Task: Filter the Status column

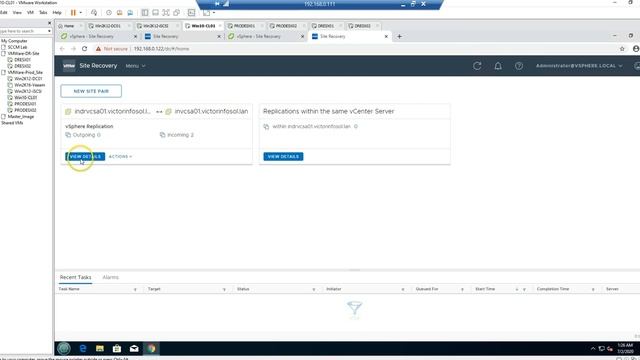Action: (313, 289)
